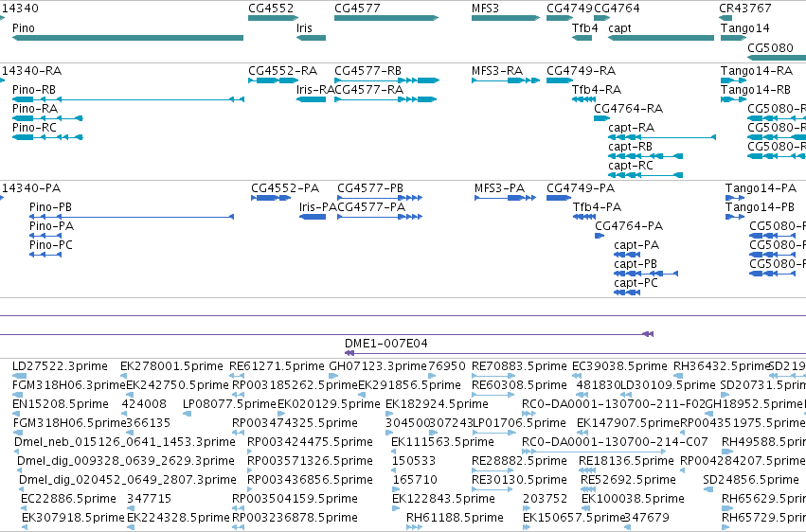
Task: Click protein capt-PA
Action: [x=627, y=255]
